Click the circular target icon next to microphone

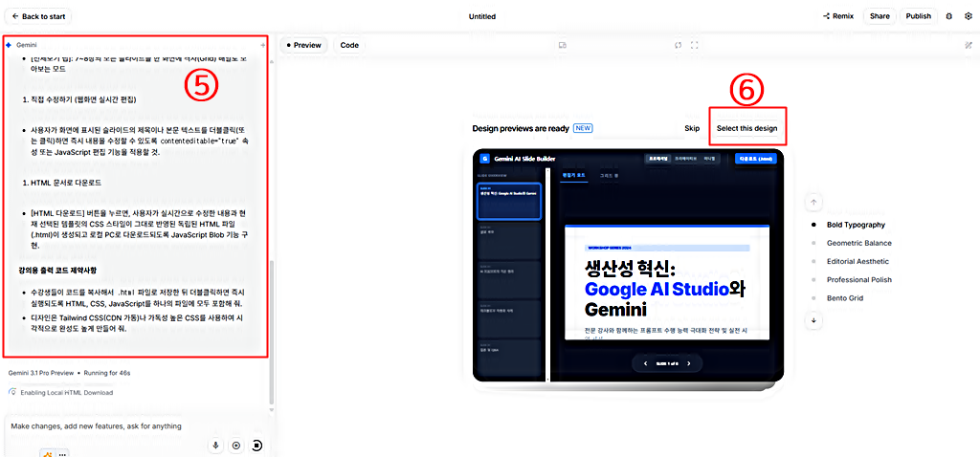(236, 446)
